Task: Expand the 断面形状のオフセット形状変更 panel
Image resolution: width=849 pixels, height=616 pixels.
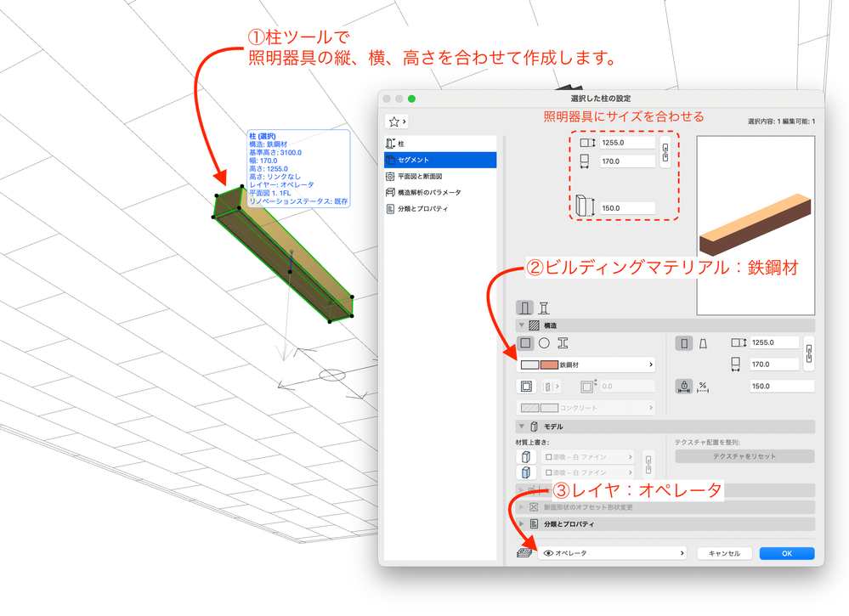Action: [x=522, y=507]
